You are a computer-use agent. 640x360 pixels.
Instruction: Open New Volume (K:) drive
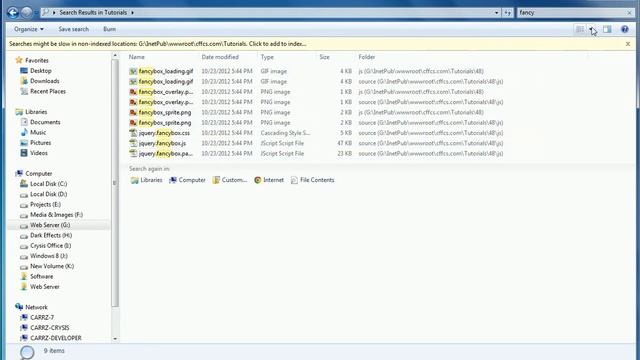click(x=52, y=266)
